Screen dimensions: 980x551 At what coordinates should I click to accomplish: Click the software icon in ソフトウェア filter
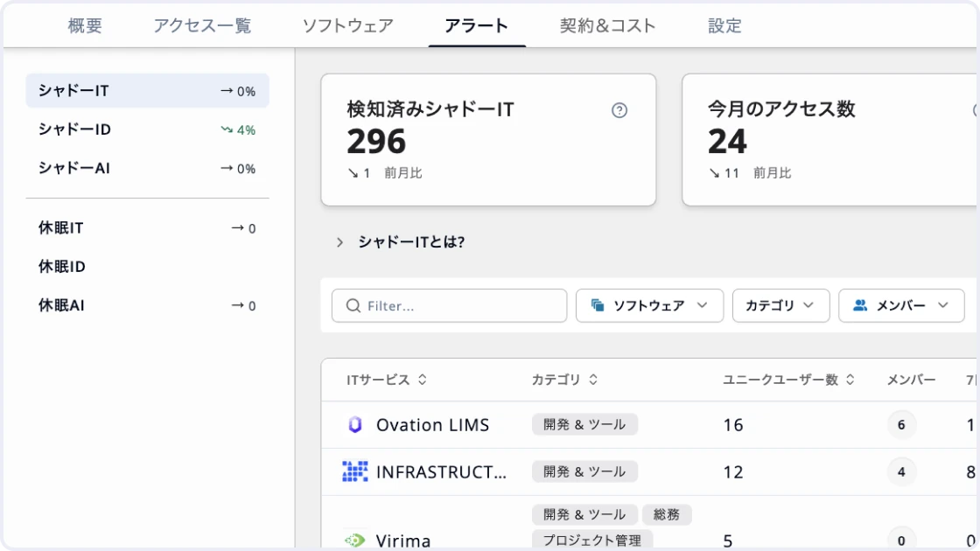click(x=598, y=305)
